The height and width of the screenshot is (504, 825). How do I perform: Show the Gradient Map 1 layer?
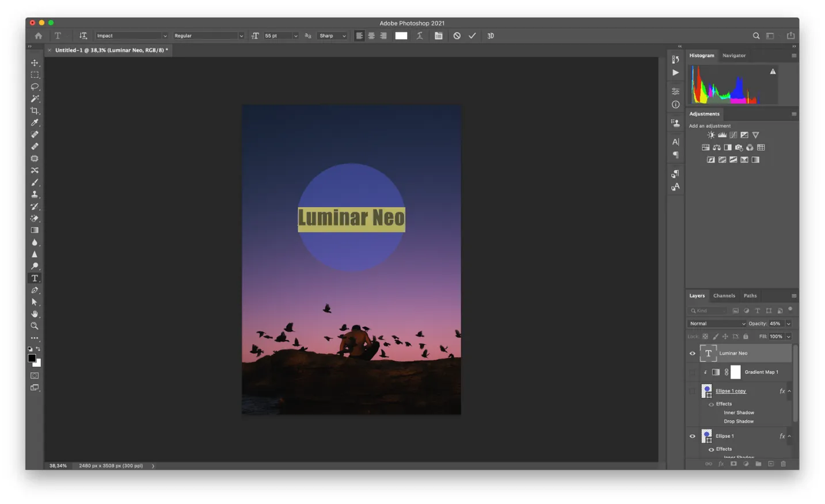693,372
